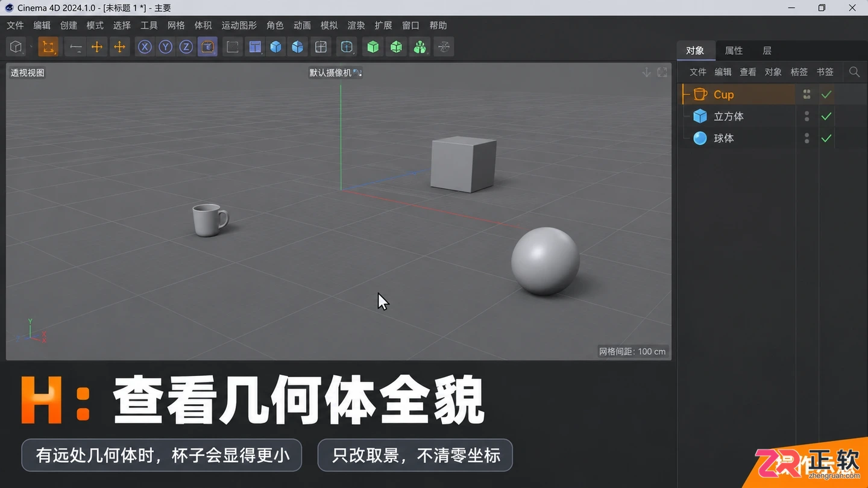Viewport: 868px width, 488px height.
Task: Click visibility dots for Cup object
Action: tap(807, 95)
